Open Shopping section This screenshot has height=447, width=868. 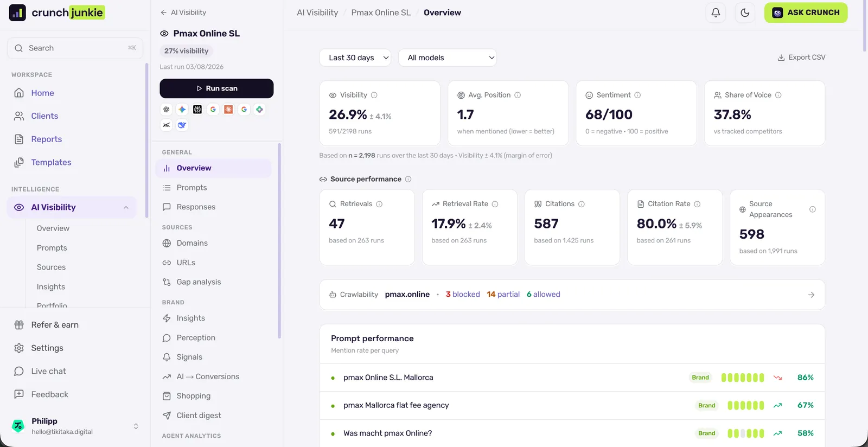[x=193, y=396]
